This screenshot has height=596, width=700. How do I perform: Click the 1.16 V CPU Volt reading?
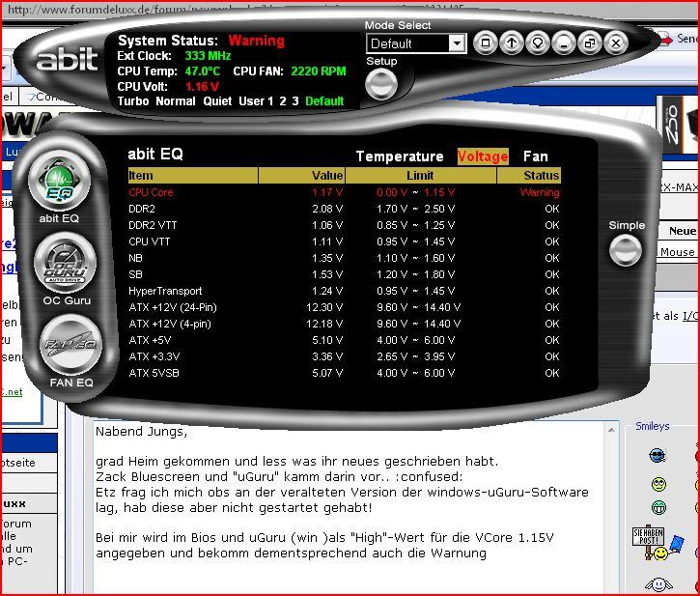coord(202,87)
